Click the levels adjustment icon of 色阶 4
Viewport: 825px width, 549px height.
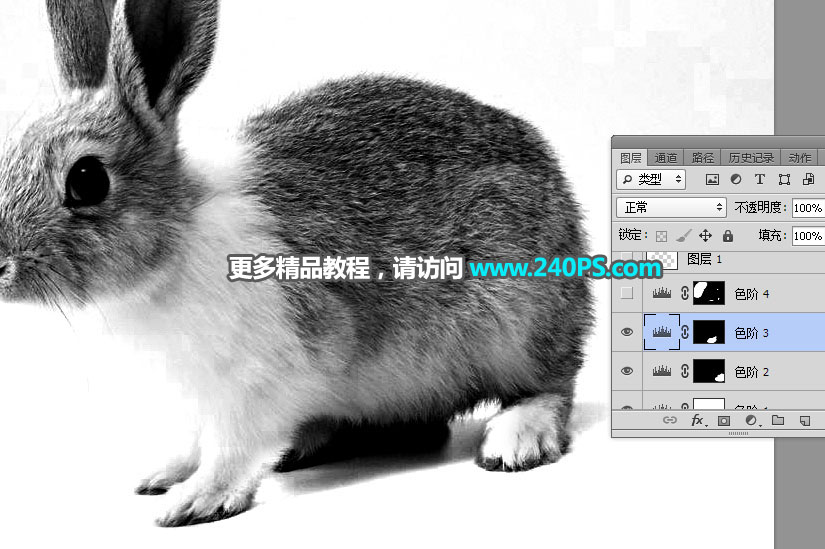[661, 293]
